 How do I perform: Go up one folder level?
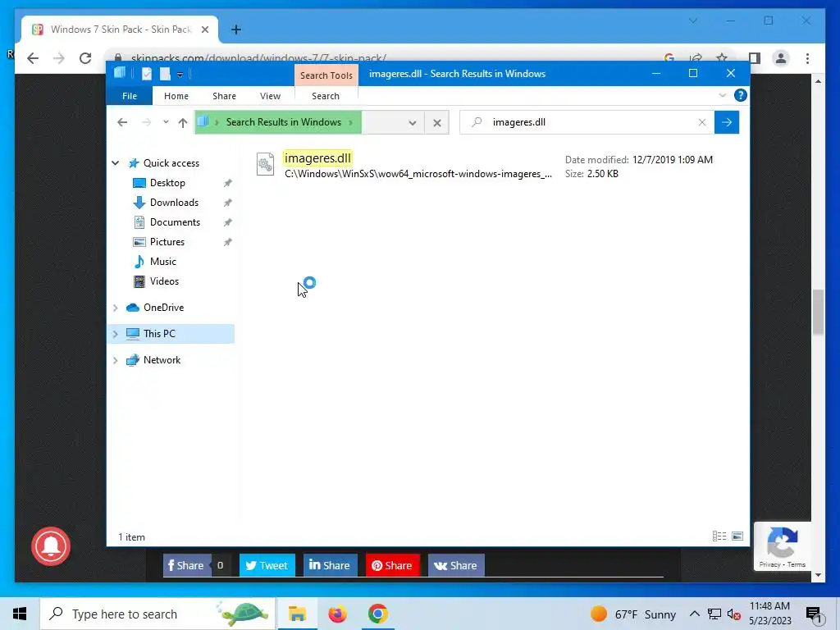tap(183, 123)
